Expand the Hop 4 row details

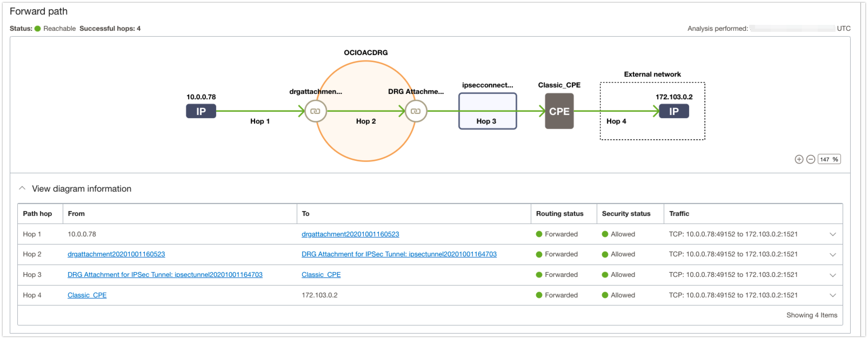833,295
